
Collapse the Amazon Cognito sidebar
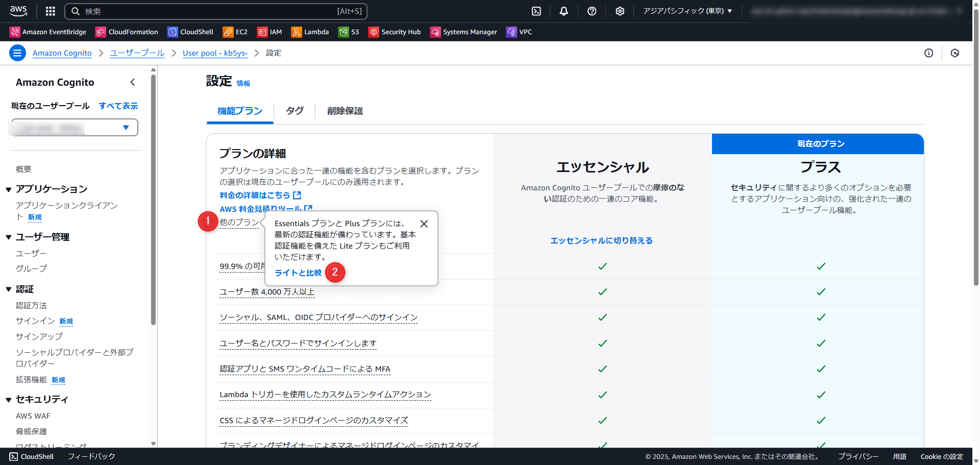[133, 82]
